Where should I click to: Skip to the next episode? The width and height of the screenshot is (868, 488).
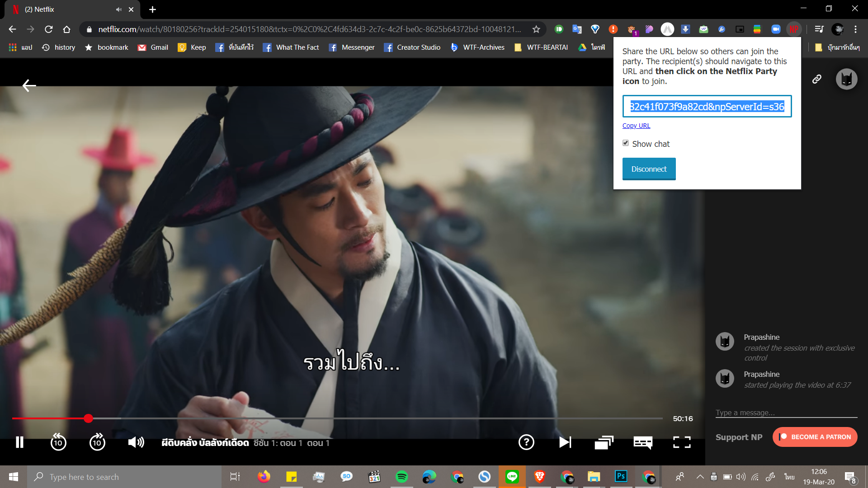565,442
